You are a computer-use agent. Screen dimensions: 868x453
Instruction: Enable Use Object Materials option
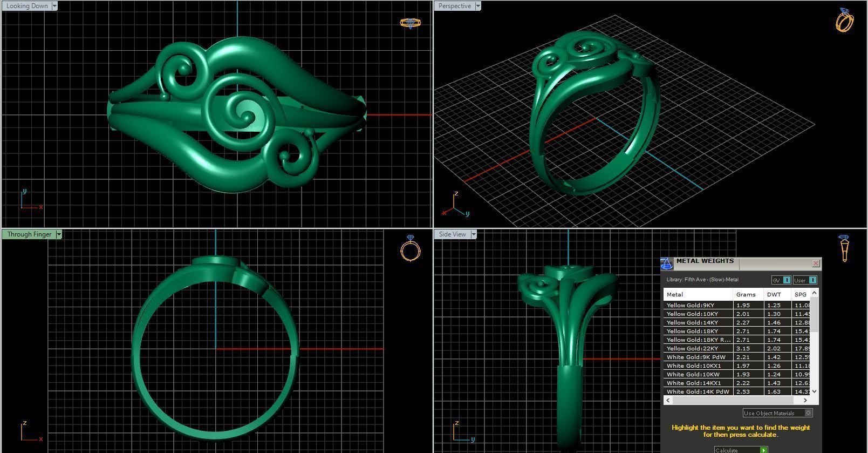777,413
